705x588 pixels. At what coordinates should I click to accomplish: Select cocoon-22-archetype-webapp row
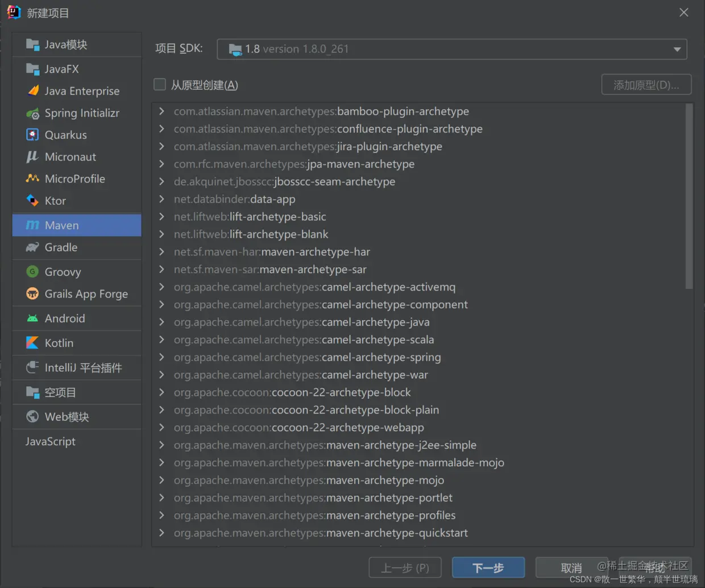tap(418, 428)
